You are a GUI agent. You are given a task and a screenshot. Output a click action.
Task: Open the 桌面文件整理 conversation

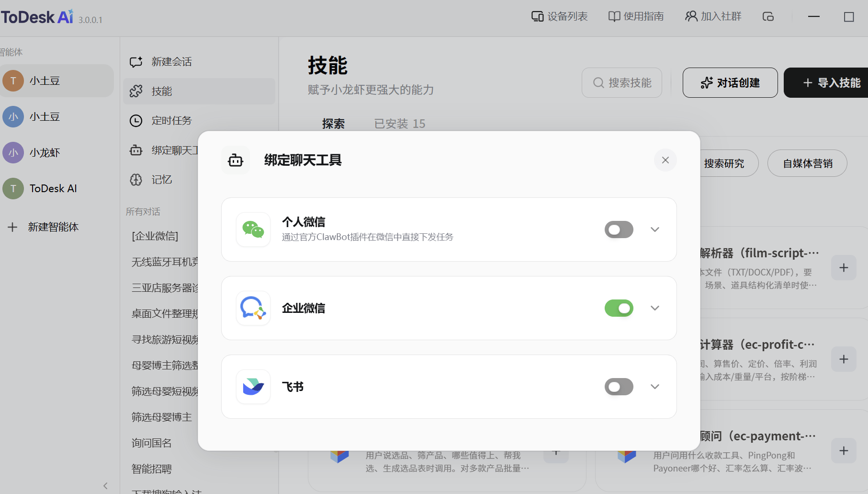click(165, 313)
